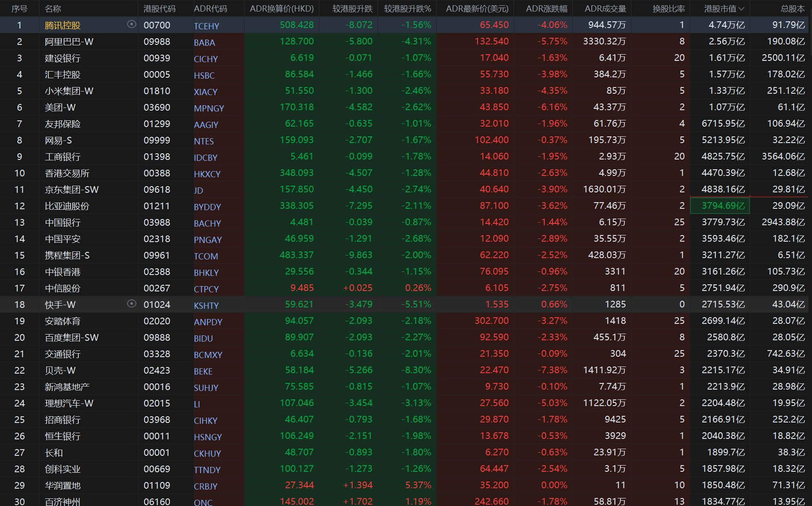Select 安踏体育 stock name
This screenshot has height=506, width=812.
(x=63, y=321)
